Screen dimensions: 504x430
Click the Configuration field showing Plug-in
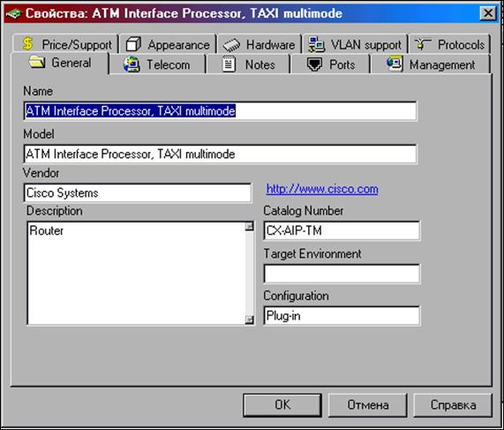342,316
